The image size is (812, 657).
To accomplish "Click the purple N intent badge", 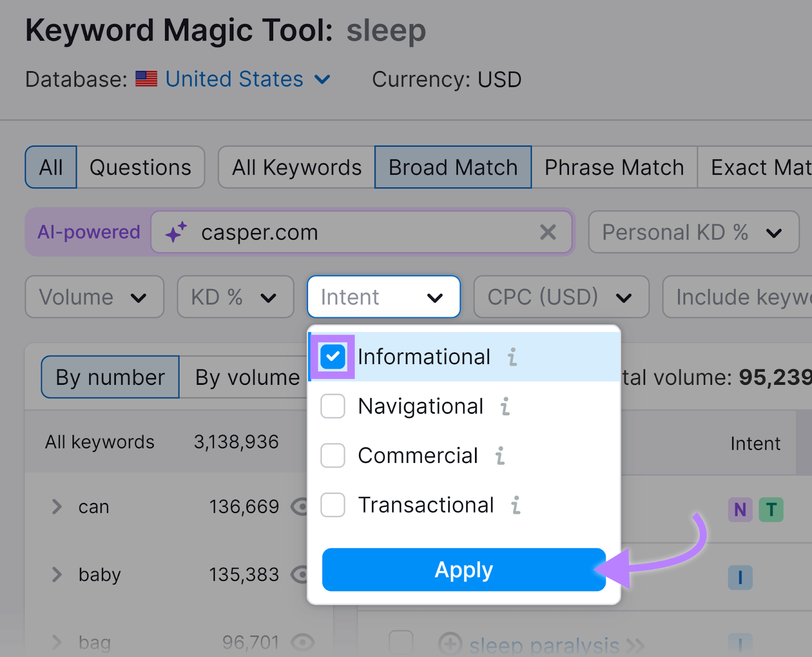I will (x=740, y=510).
